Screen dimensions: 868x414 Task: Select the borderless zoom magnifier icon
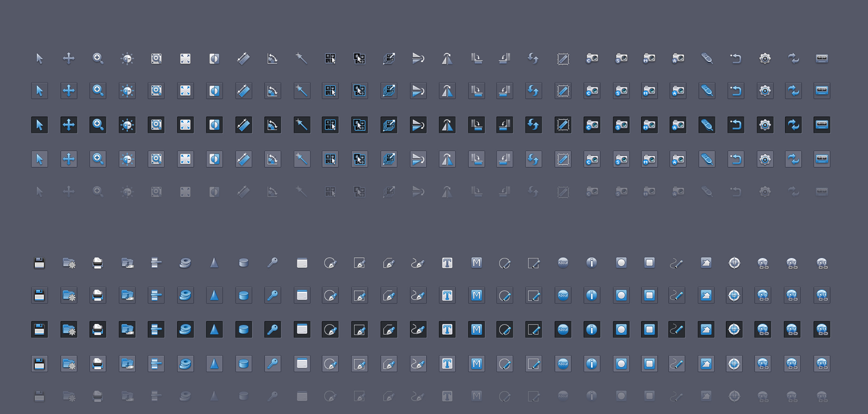tap(98, 59)
